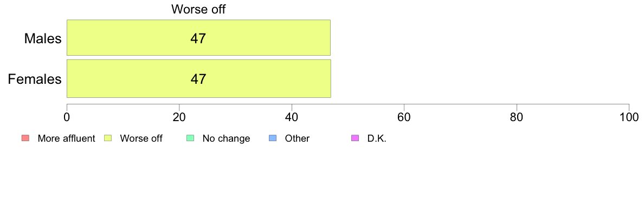The width and height of the screenshot is (644, 199).
Task: Click the More affluent legend text
Action: coord(66,138)
